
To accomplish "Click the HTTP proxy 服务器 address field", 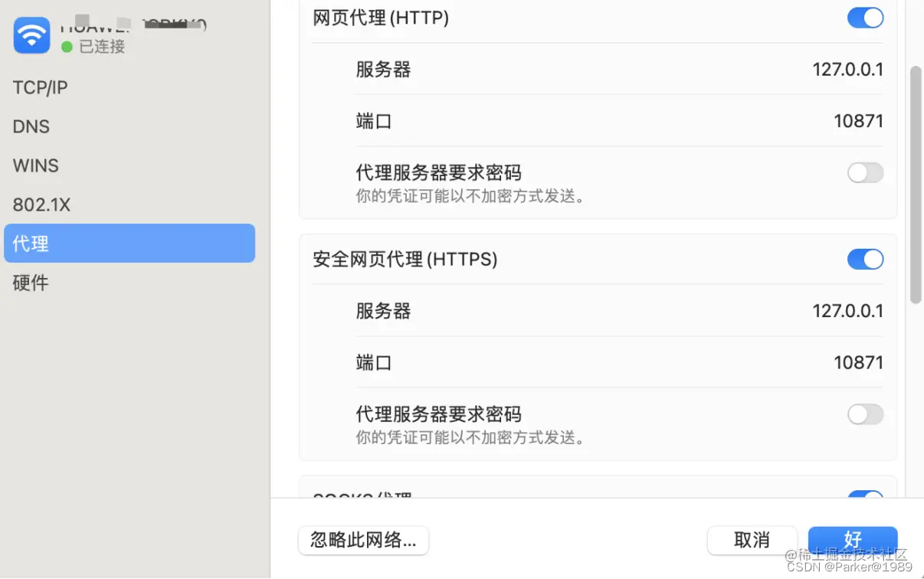I will click(847, 69).
